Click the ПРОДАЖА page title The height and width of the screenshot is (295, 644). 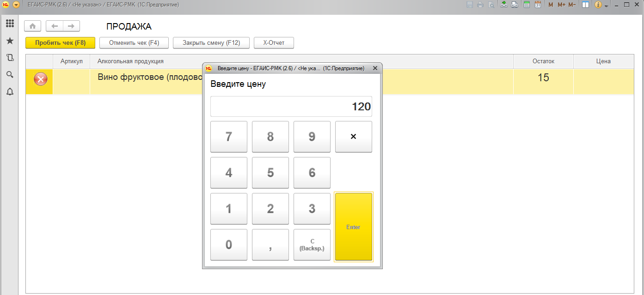[129, 27]
